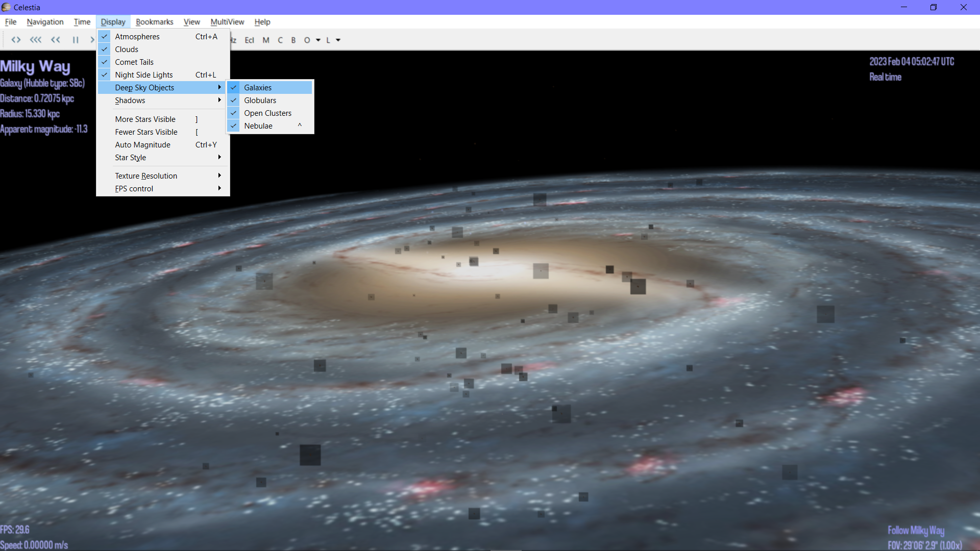This screenshot has width=980, height=551.
Task: Click the 'Distance: 0.72075 kpc' text
Action: coord(37,98)
